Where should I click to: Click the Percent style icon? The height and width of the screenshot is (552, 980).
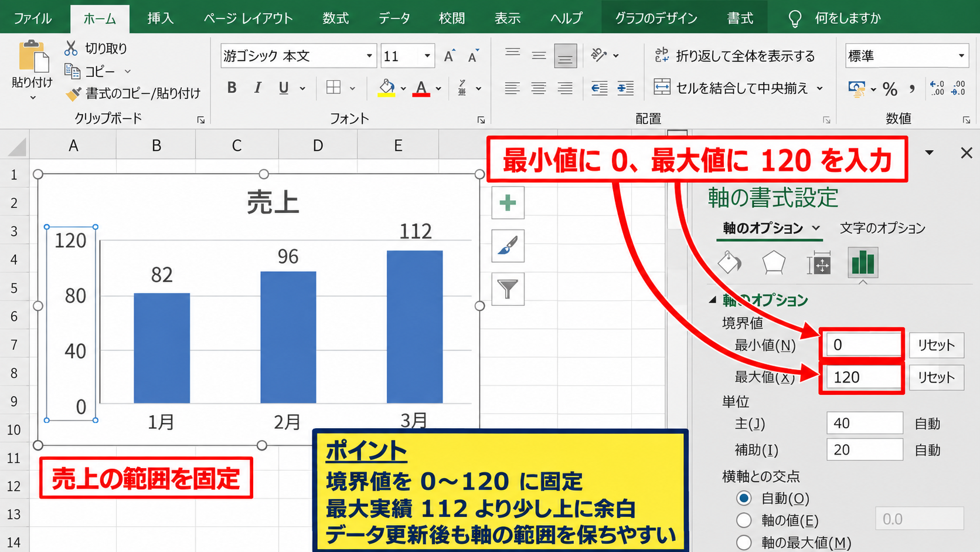(x=890, y=89)
